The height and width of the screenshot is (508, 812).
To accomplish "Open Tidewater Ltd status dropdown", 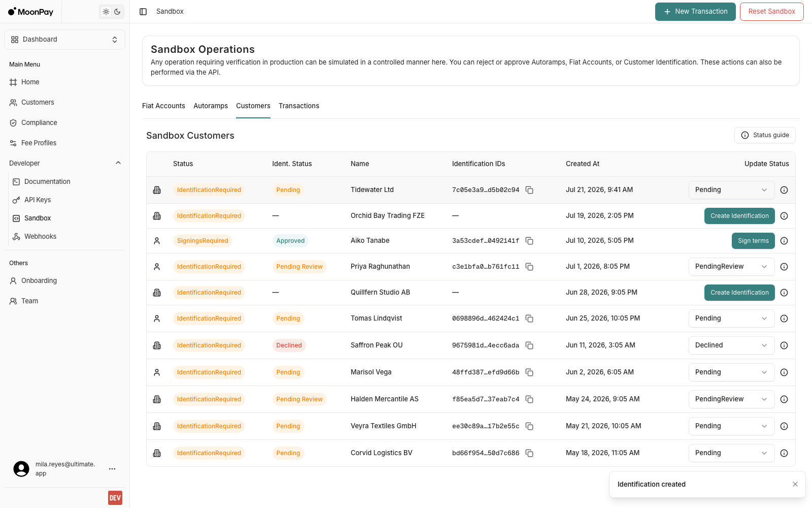I will pos(731,190).
